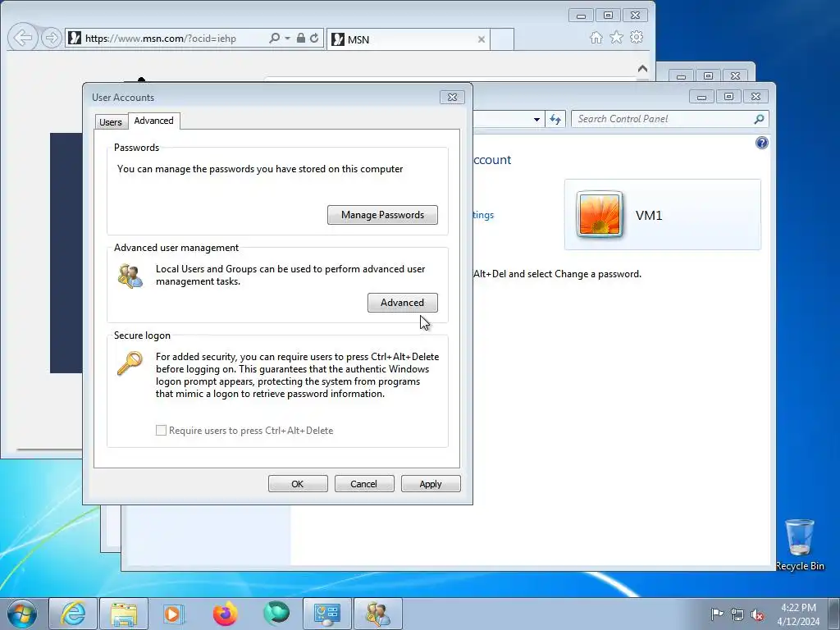Viewport: 840px width, 630px height.
Task: Click the scroll-up arrow in Internet Explorer
Action: coord(642,69)
